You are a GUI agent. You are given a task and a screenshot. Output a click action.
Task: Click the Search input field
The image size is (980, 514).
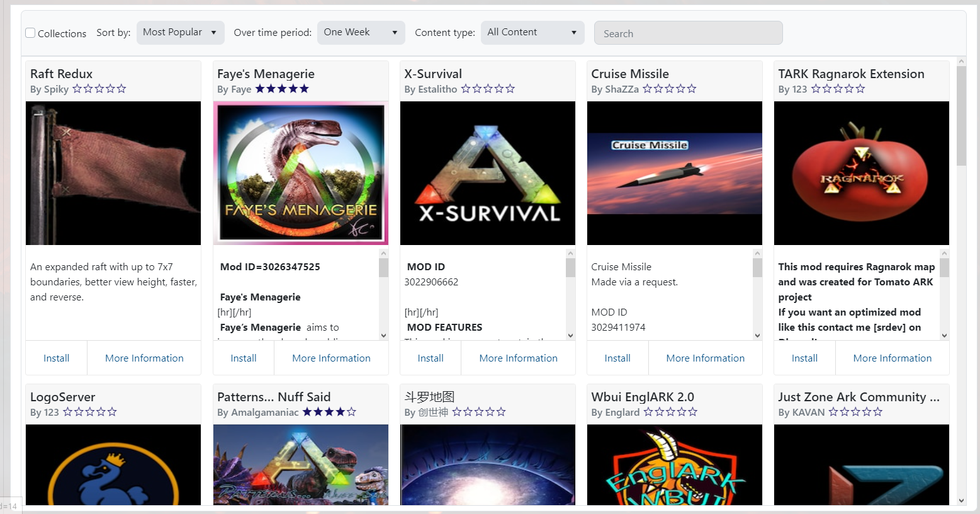point(688,33)
